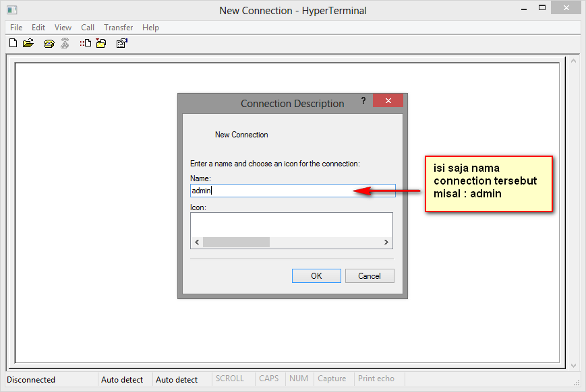Click the Name input field

coord(293,191)
